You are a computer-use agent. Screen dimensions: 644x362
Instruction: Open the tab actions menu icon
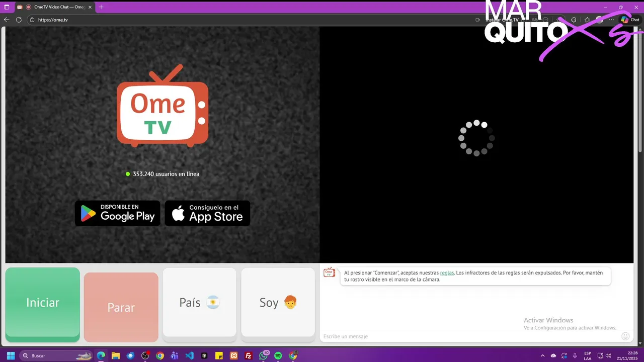[7, 7]
